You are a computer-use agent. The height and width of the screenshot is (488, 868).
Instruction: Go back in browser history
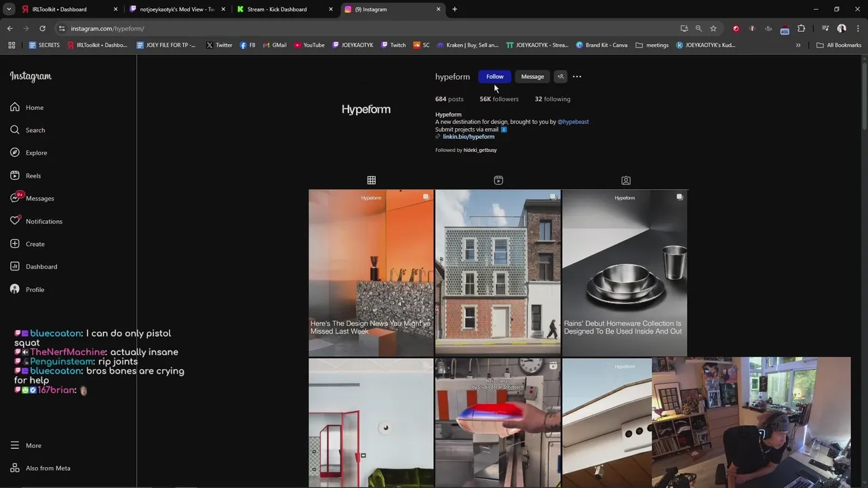coord(9,28)
